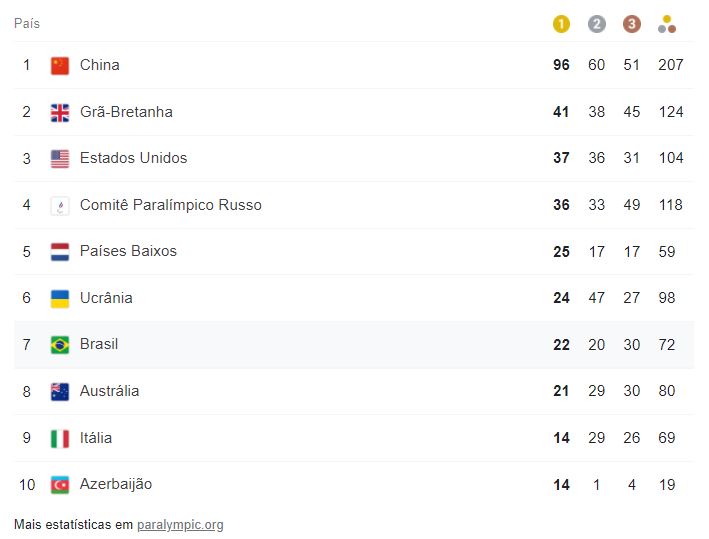Click the total medals column icon
This screenshot has height=539, width=709.
tap(667, 24)
